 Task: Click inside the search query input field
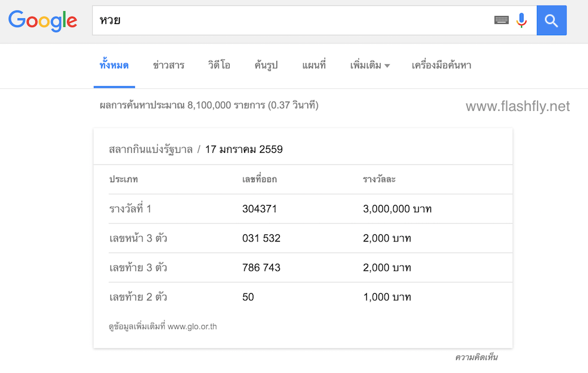point(235,19)
